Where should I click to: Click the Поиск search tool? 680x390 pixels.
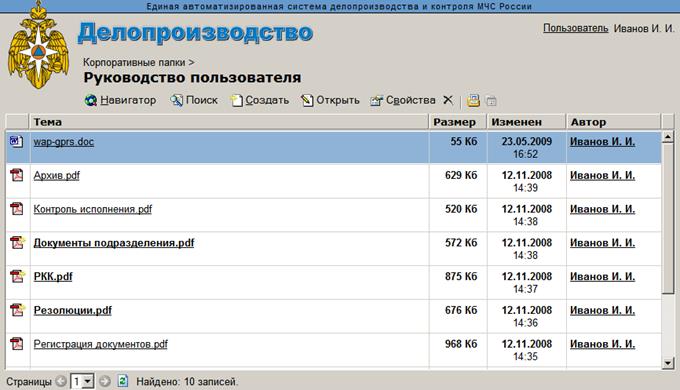194,100
